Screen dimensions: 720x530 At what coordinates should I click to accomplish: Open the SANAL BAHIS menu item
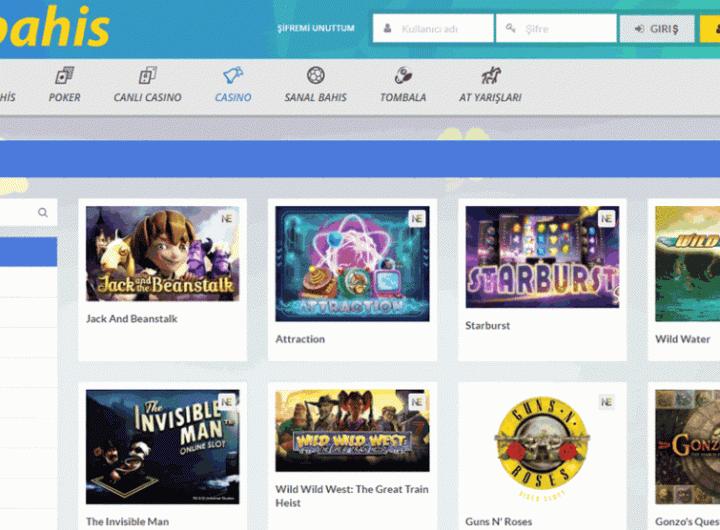click(x=315, y=97)
